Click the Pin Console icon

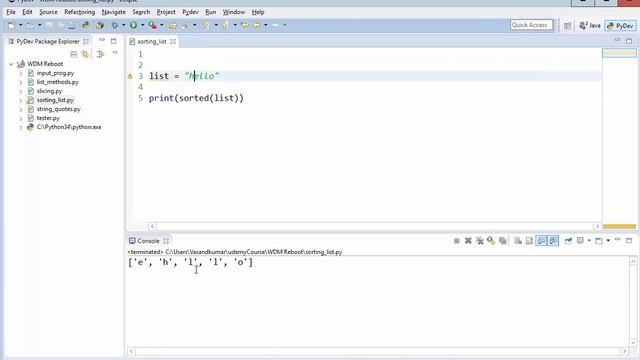[x=568, y=241]
